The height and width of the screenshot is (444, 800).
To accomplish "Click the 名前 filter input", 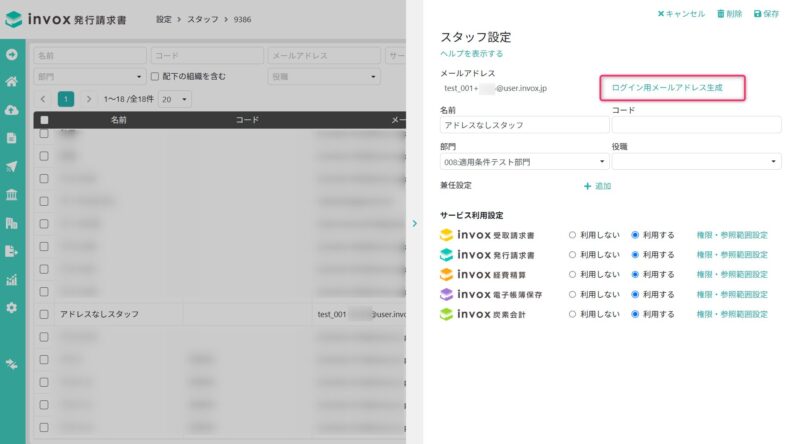I will click(x=90, y=55).
